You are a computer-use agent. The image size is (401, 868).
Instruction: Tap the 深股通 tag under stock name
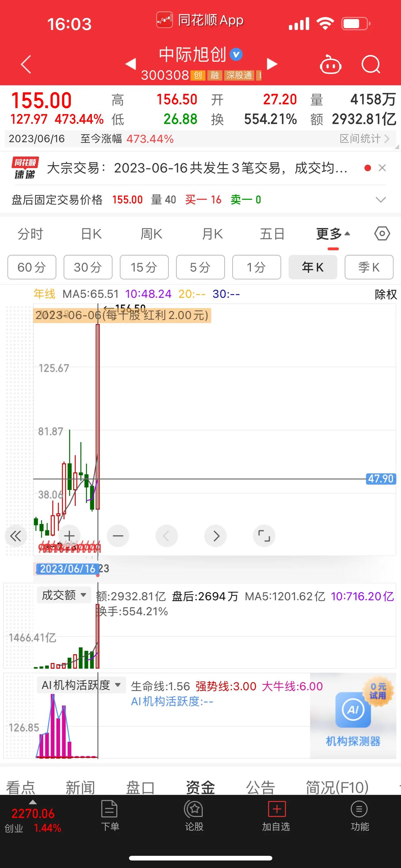coord(239,75)
